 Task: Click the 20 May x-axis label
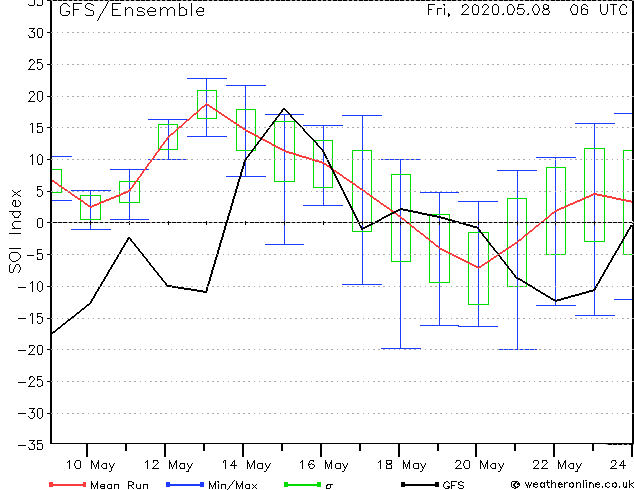[480, 465]
